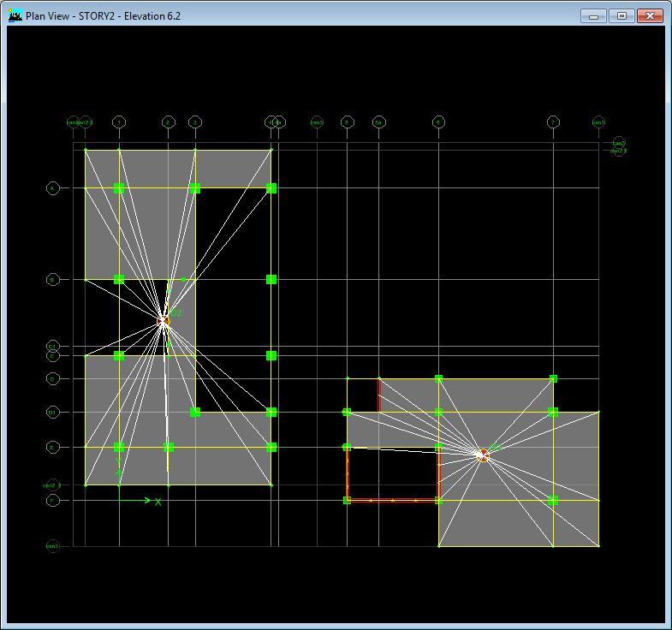Select the grid bubble labeled 2
The image size is (672, 630).
(x=168, y=122)
